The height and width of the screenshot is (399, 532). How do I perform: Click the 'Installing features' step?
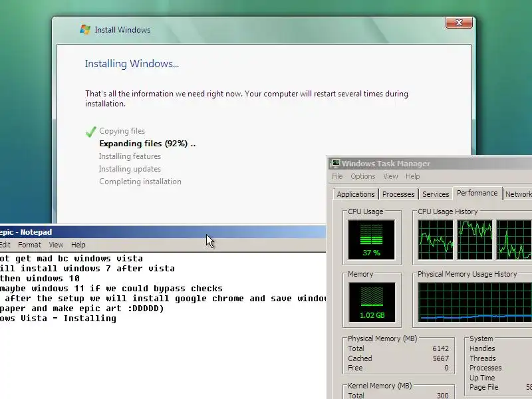[x=130, y=156]
